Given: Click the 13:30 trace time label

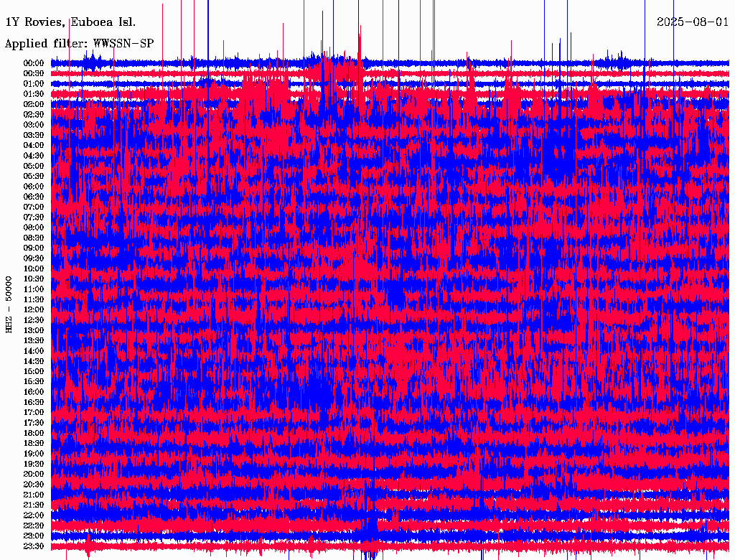Looking at the screenshot, I should point(34,341).
